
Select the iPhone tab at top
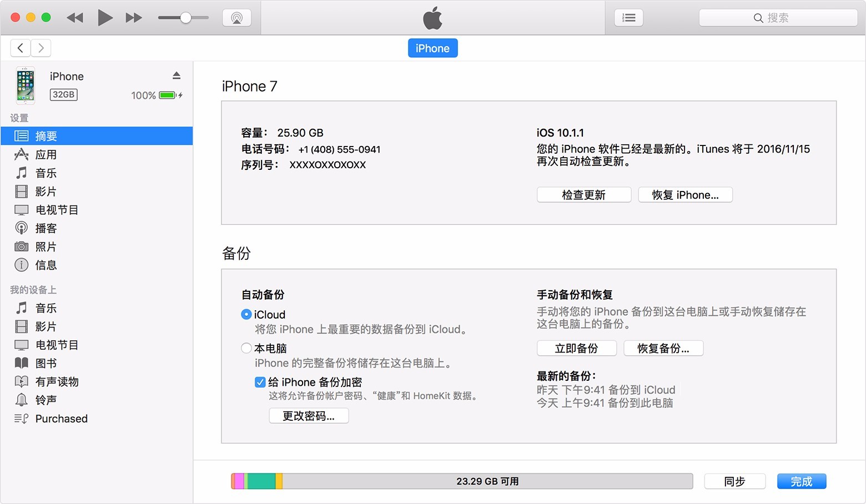point(433,48)
